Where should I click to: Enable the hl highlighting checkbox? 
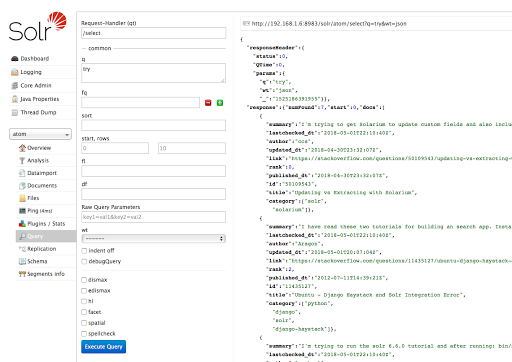pos(84,301)
